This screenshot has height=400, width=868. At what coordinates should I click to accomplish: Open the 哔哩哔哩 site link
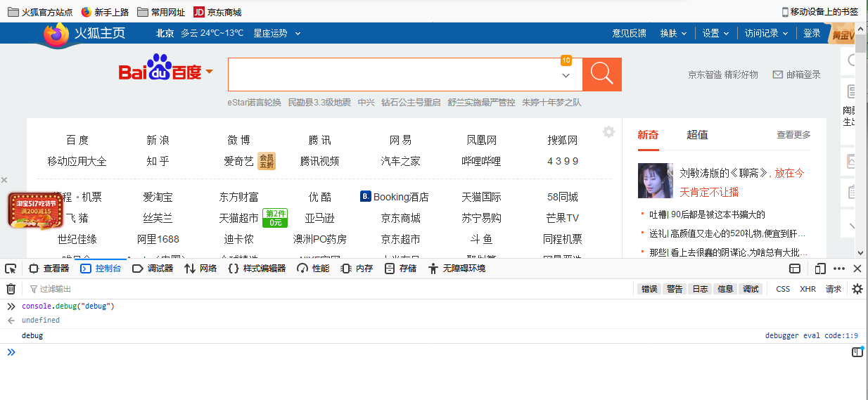pos(481,161)
